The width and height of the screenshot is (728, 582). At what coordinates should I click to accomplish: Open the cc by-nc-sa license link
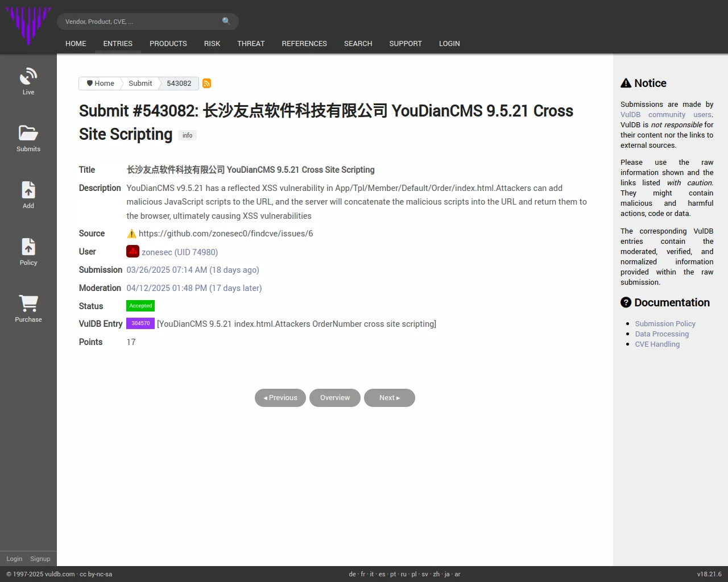[96, 574]
